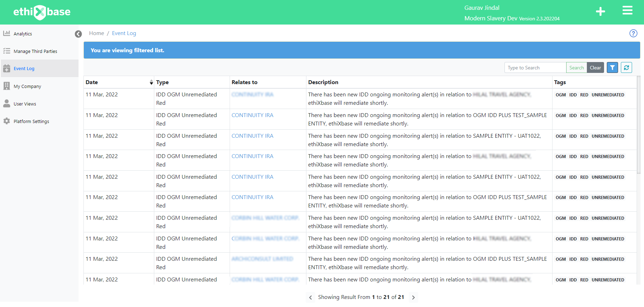Click the 'Modern Slavery Dev' version text
The width and height of the screenshot is (644, 307).
coord(512,18)
